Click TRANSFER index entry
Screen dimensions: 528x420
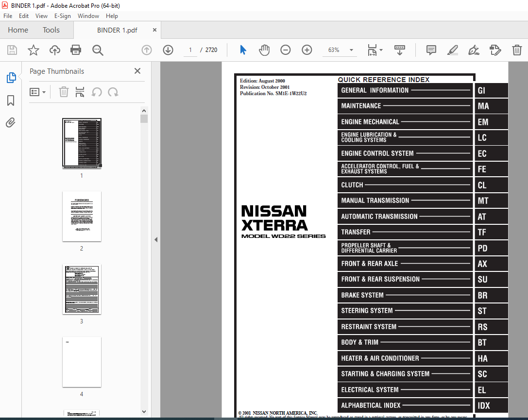pos(405,232)
